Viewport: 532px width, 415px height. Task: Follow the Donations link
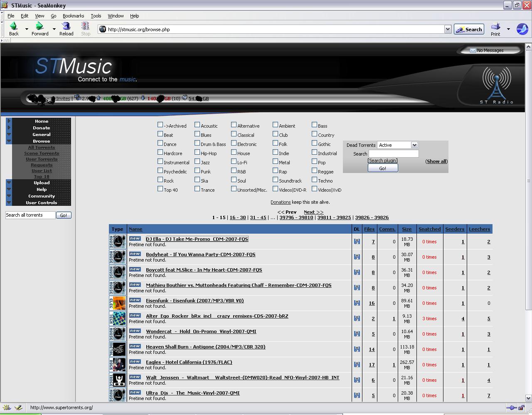point(281,202)
